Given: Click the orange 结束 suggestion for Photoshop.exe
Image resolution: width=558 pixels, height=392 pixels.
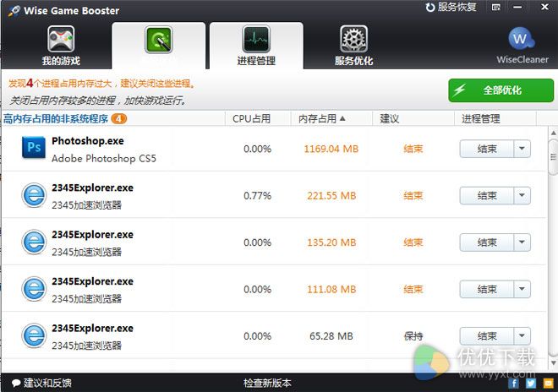Looking at the screenshot, I should pyautogui.click(x=413, y=149).
